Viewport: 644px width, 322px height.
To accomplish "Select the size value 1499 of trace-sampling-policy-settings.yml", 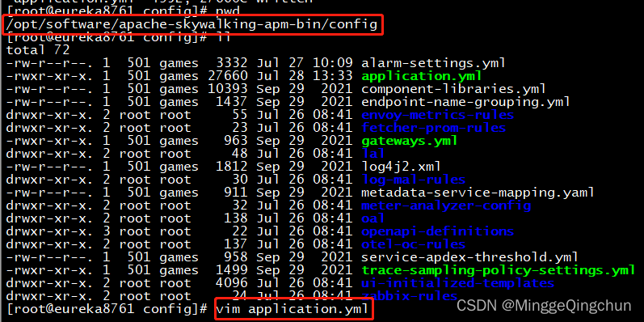I will (232, 270).
